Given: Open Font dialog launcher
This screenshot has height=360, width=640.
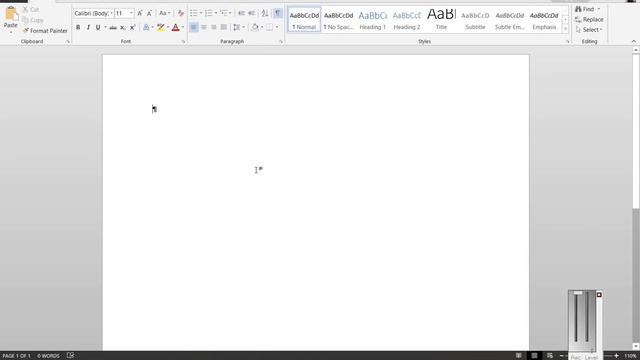Looking at the screenshot, I should [183, 42].
